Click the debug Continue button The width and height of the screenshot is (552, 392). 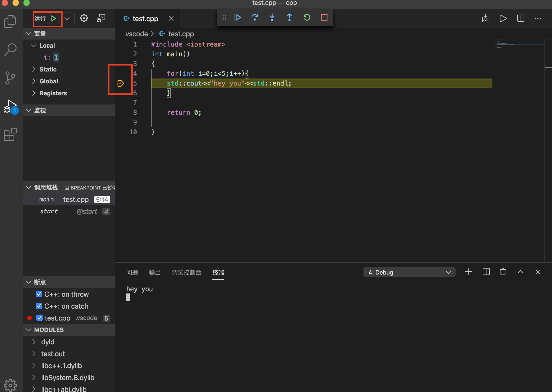(x=238, y=18)
